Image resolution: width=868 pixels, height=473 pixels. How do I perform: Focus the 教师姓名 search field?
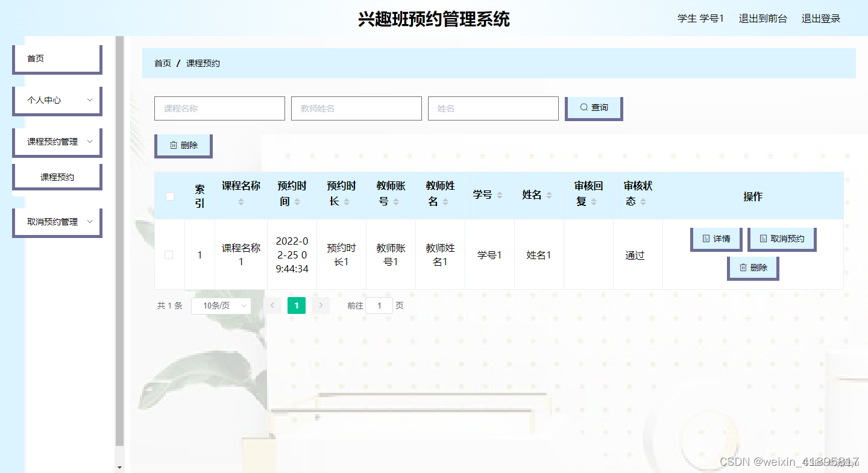coord(356,108)
